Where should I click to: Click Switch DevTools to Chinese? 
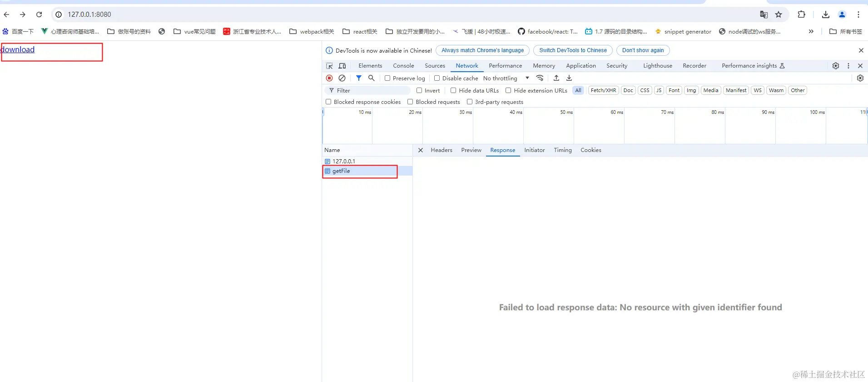(x=573, y=50)
